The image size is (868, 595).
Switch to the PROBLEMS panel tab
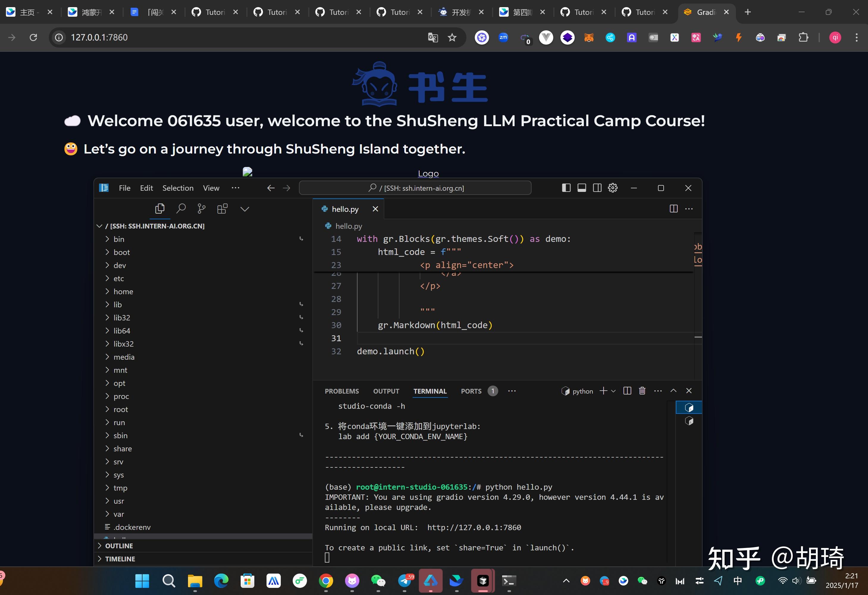click(342, 391)
